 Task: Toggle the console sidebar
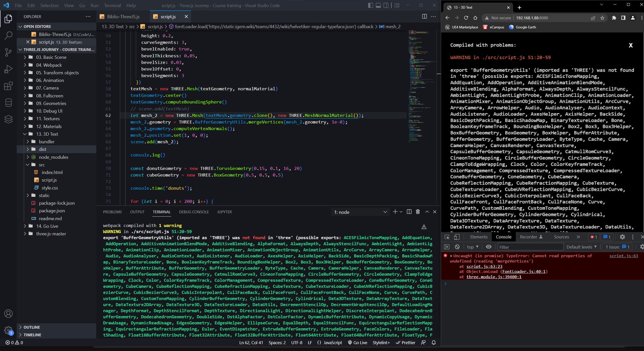tap(446, 247)
